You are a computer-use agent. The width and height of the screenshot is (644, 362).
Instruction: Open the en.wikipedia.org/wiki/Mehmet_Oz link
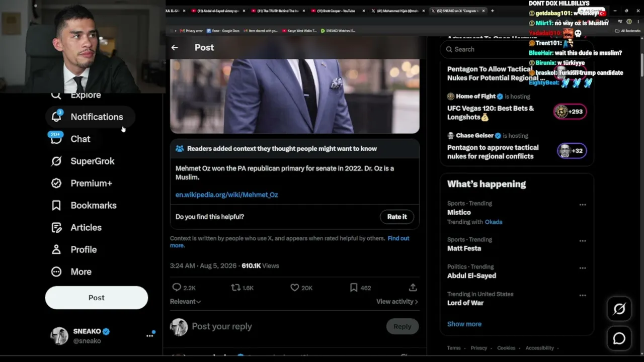(x=226, y=195)
